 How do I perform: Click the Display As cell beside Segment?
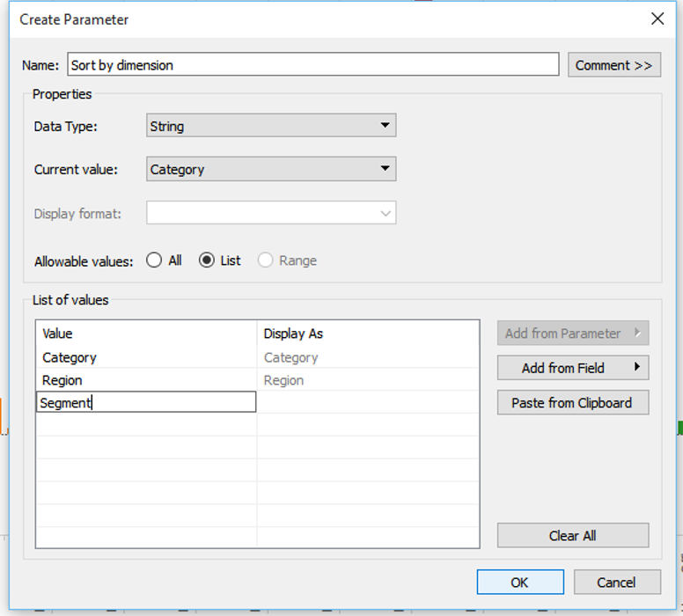click(367, 403)
